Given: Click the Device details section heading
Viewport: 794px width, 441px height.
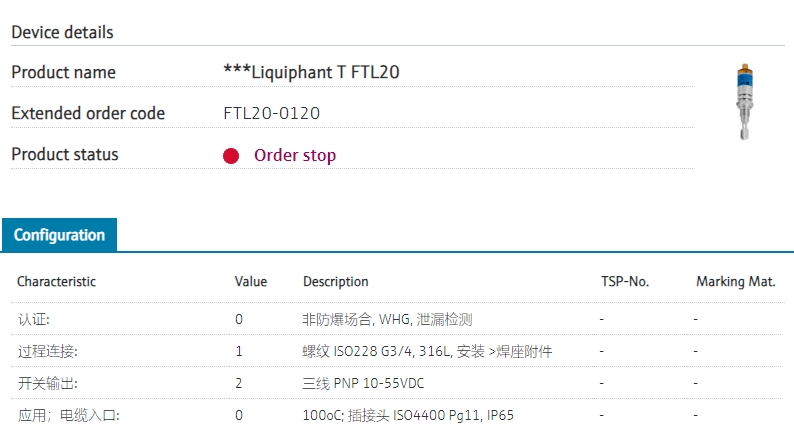Looking at the screenshot, I should pyautogui.click(x=62, y=32).
